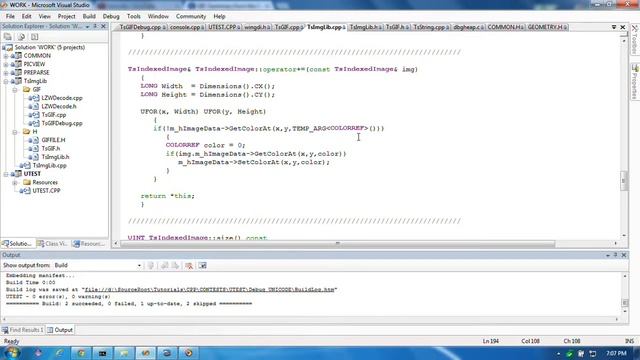This screenshot has width=640, height=360.
Task: Open the Help menu
Action: [219, 16]
